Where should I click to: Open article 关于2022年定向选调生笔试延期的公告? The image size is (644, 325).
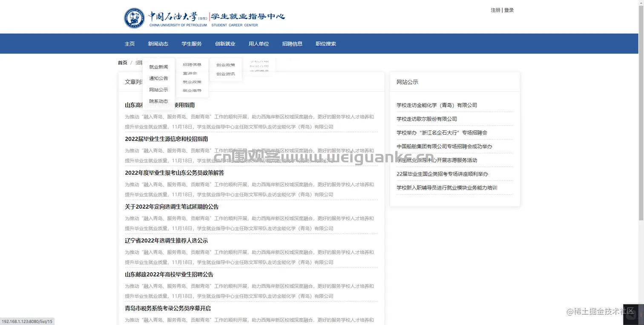click(172, 207)
